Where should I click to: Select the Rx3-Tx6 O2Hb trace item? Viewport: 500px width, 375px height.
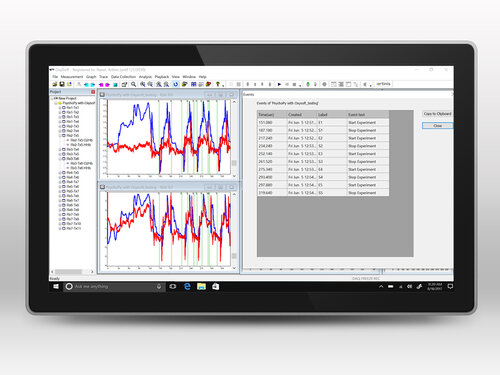[x=81, y=163]
